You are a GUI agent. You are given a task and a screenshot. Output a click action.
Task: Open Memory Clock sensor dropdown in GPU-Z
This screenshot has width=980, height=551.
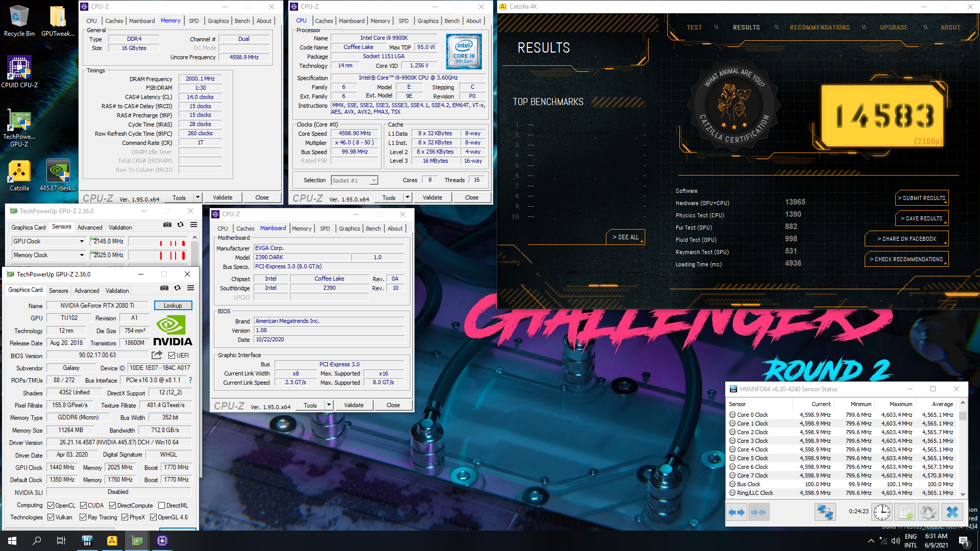coord(82,255)
